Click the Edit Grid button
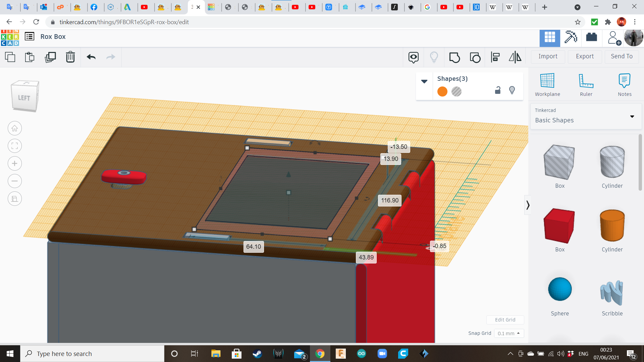 tap(505, 320)
